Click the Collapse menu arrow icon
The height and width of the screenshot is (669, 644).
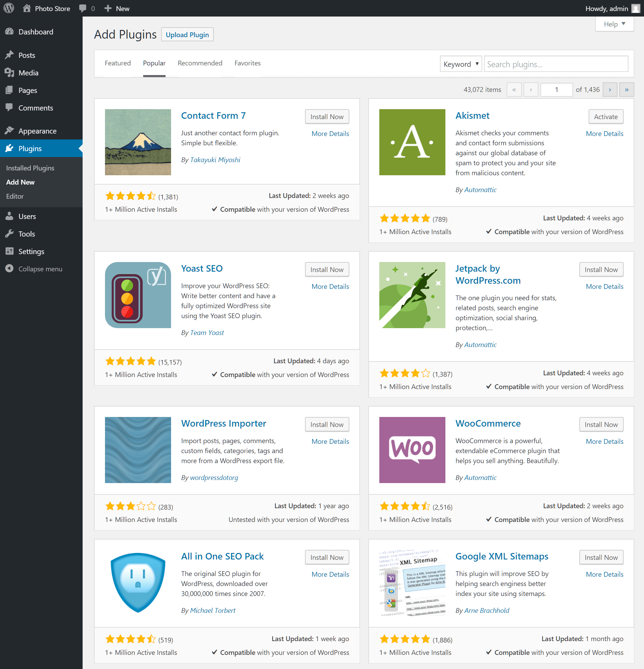pos(9,269)
